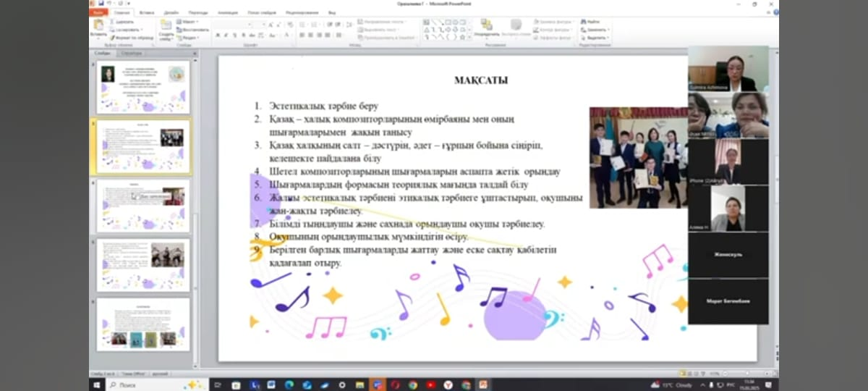Switch to the Insert (Вставка) ribbon tab
Screen dimensions: 868x391
[146, 12]
